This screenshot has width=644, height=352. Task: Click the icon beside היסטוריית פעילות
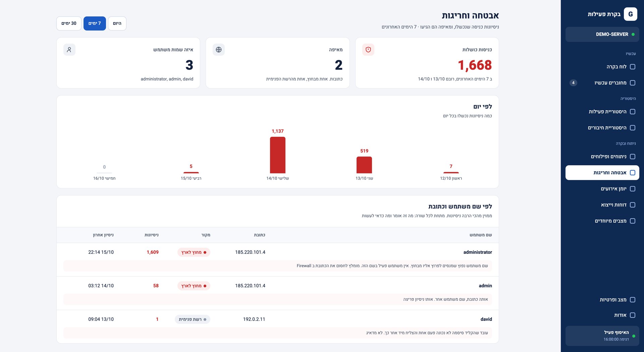[x=633, y=112]
